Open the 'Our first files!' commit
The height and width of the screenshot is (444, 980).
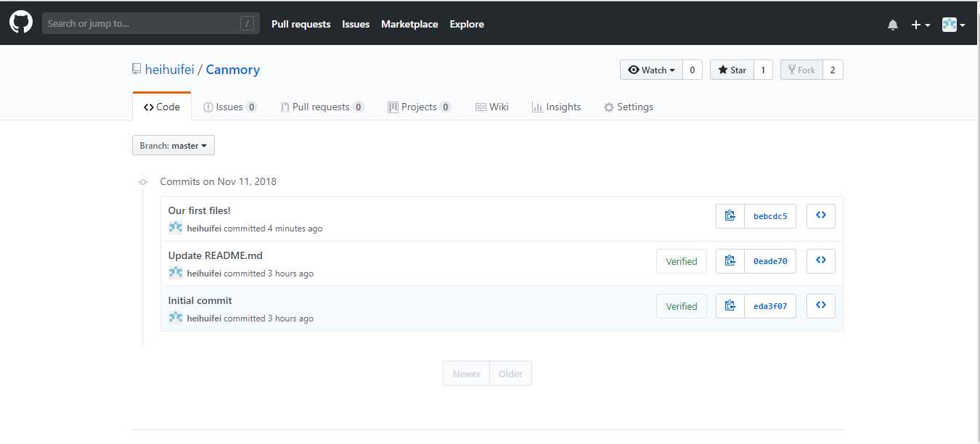(200, 210)
